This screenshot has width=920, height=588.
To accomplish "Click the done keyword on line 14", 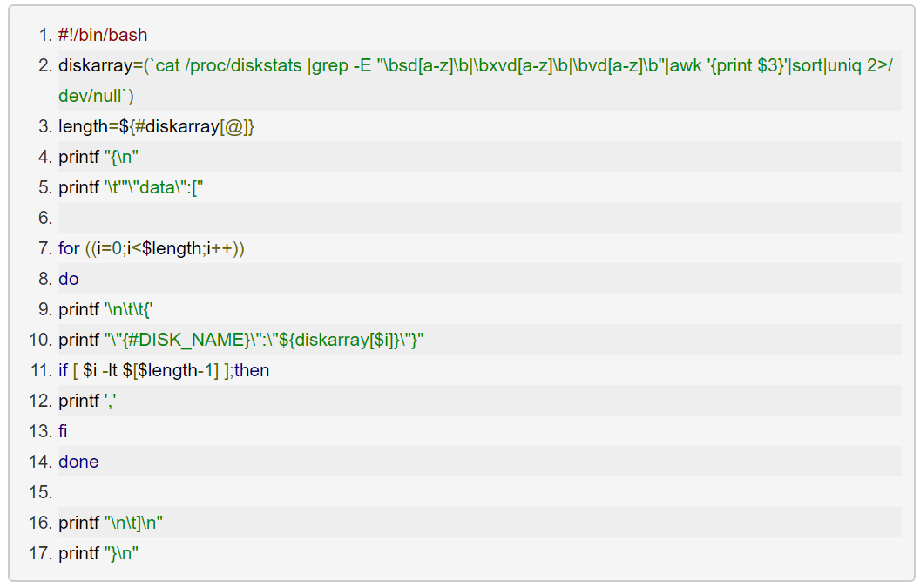I will pyautogui.click(x=78, y=463).
